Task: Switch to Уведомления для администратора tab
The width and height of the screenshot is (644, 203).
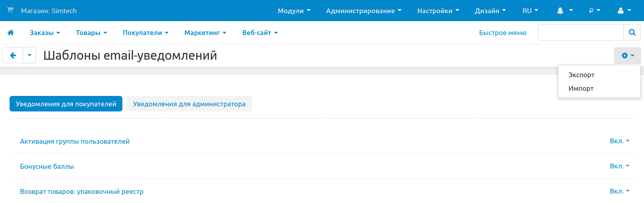Action: (x=189, y=104)
